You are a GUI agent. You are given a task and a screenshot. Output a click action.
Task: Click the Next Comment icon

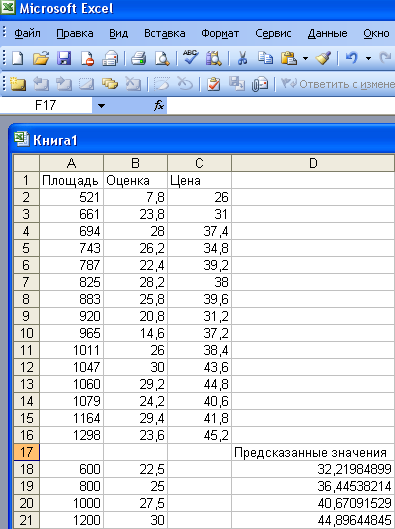64,84
